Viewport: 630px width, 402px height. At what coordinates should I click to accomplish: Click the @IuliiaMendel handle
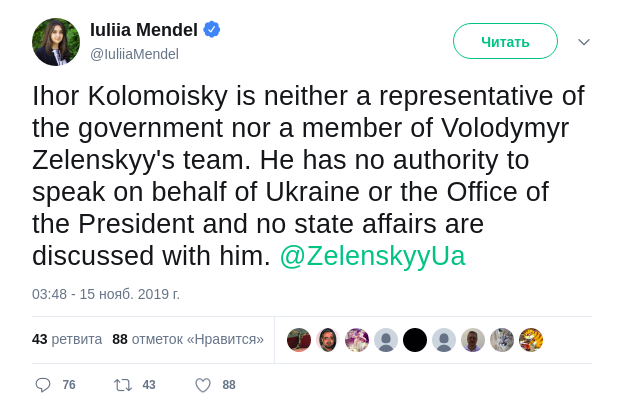click(x=134, y=54)
